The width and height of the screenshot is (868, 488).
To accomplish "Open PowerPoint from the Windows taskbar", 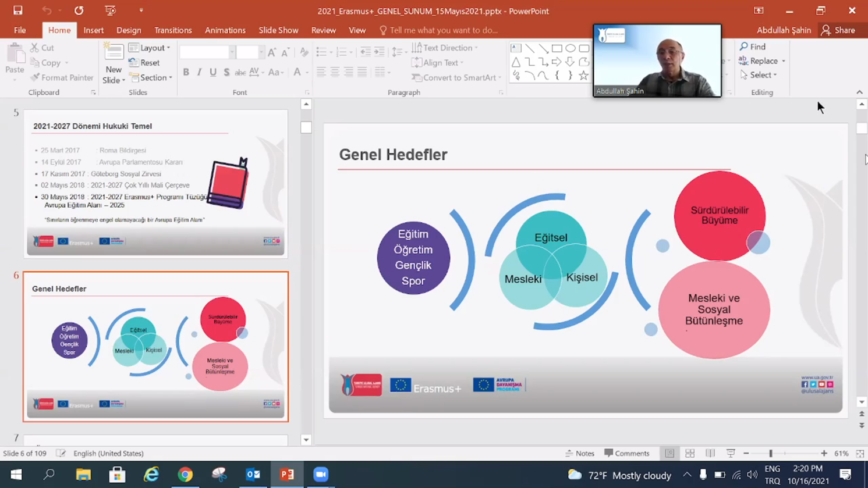I will tap(287, 475).
